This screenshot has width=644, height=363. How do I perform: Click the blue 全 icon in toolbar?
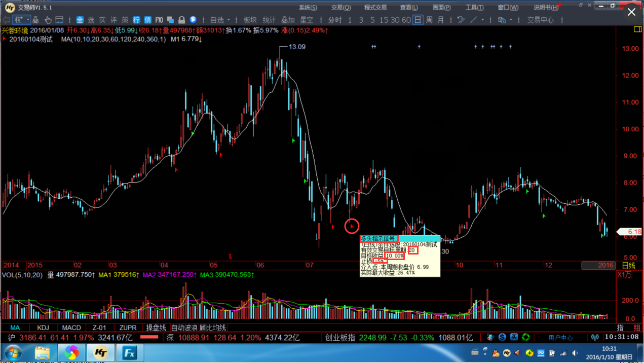pyautogui.click(x=80, y=20)
